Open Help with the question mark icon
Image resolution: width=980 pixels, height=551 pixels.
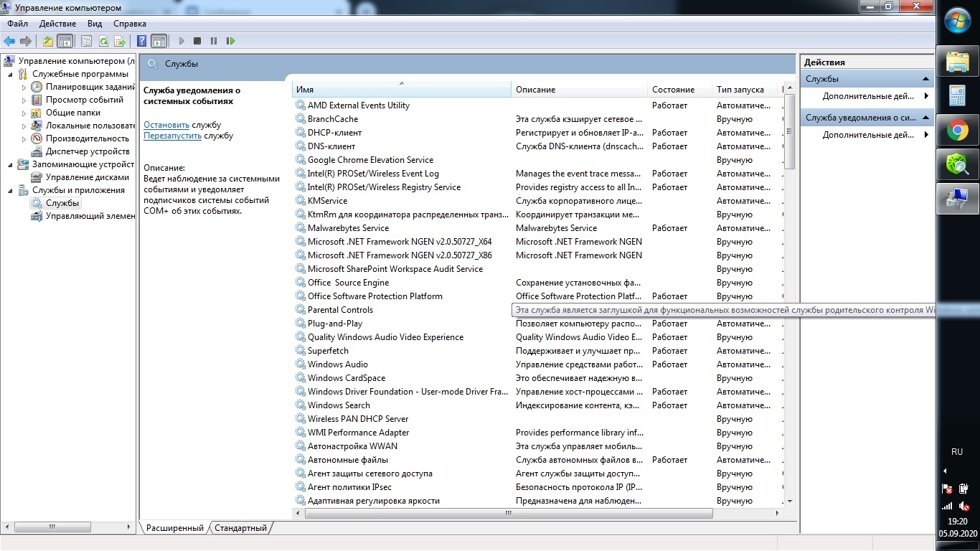tap(142, 41)
